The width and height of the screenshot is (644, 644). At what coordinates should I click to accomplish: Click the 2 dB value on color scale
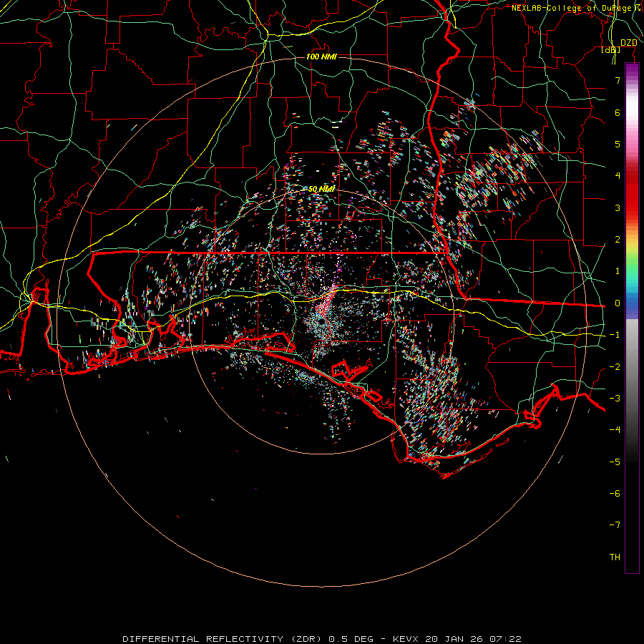coord(618,240)
